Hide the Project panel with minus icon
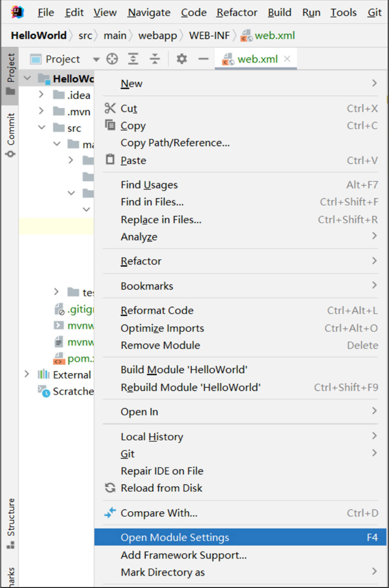This screenshot has width=389, height=588. [x=203, y=59]
